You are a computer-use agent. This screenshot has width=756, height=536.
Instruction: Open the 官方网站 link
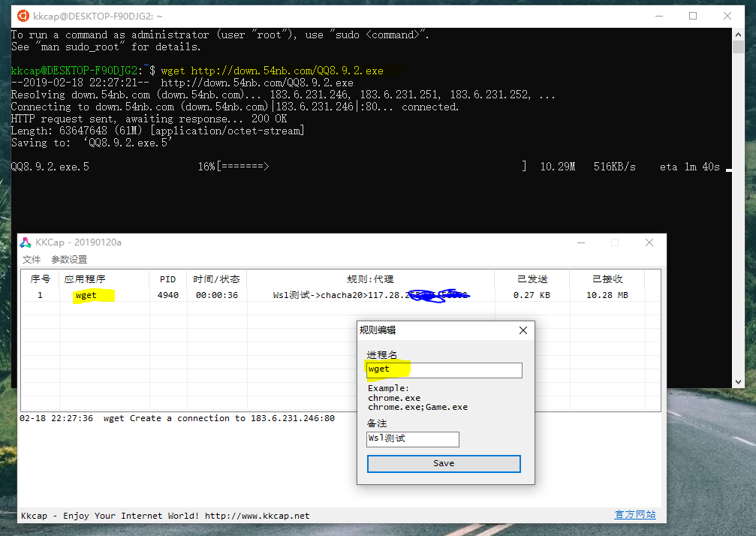click(x=635, y=514)
